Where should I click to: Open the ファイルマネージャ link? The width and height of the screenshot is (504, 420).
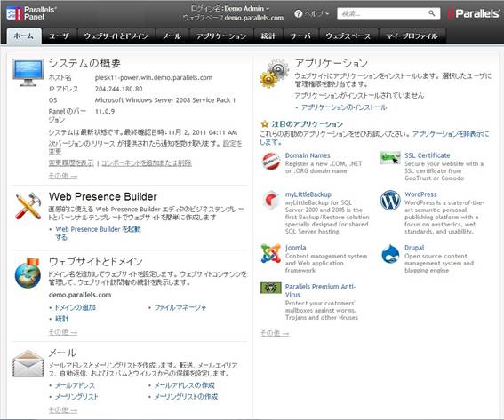pos(180,307)
